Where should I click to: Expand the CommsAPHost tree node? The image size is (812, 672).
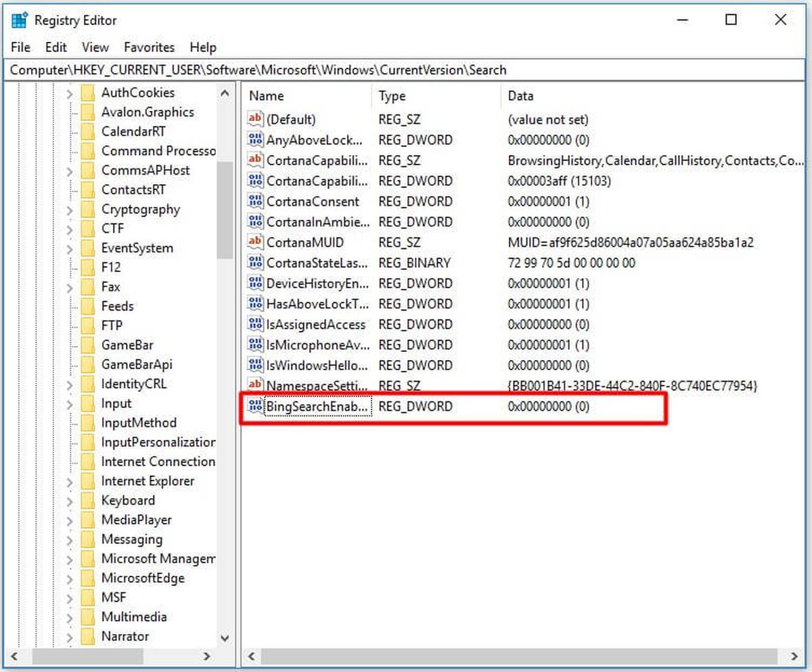click(x=70, y=171)
